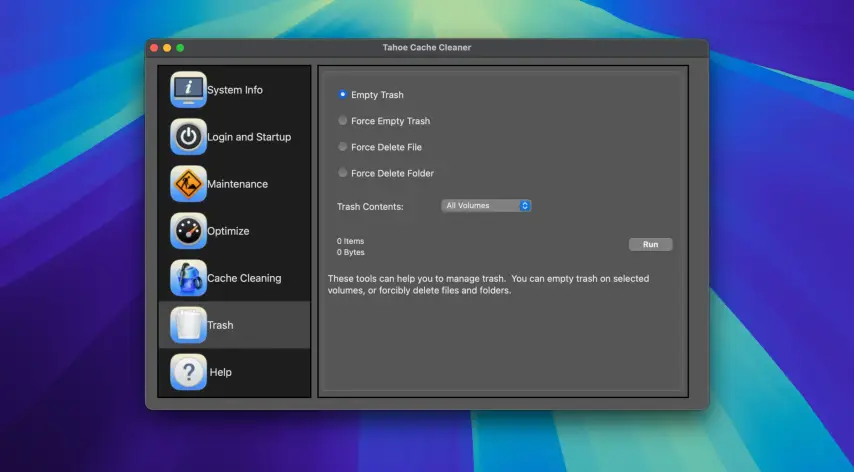
Task: Close the Tahoe Cache Cleaner window
Action: tap(155, 48)
